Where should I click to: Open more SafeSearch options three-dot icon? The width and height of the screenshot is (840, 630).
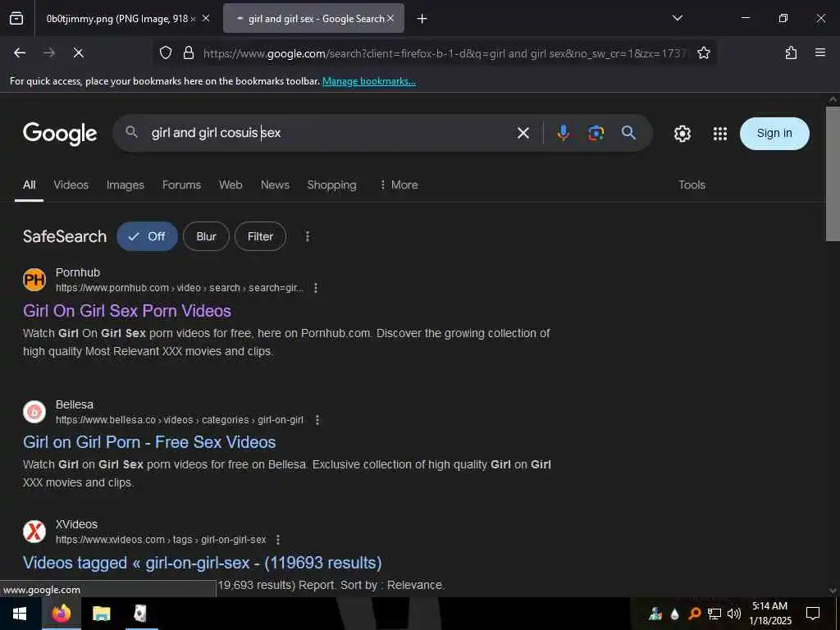(x=308, y=236)
